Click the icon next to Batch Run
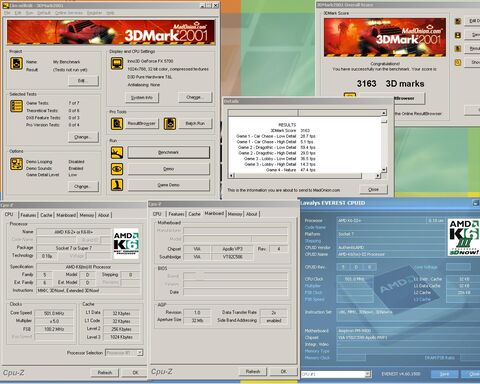Screen dimensions: 480x384 pyautogui.click(x=170, y=124)
